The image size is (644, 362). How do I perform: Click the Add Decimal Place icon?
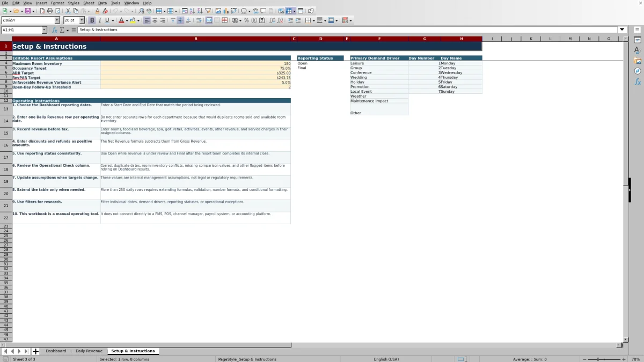(273, 20)
